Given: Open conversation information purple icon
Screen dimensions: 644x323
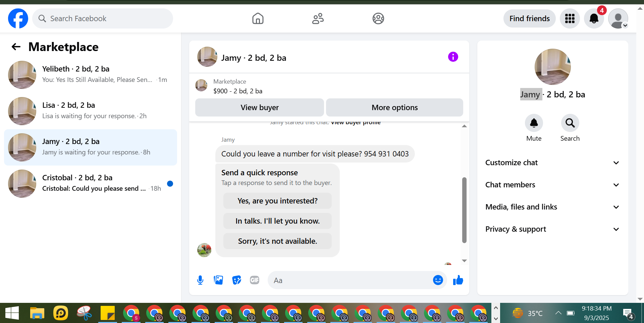Looking at the screenshot, I should click(453, 57).
